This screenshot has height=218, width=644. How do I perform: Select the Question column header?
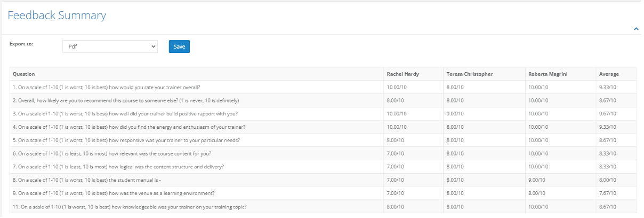24,74
